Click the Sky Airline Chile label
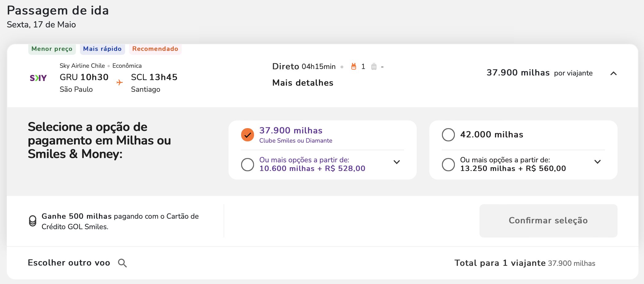Viewport: 644px width, 284px height. click(x=82, y=66)
